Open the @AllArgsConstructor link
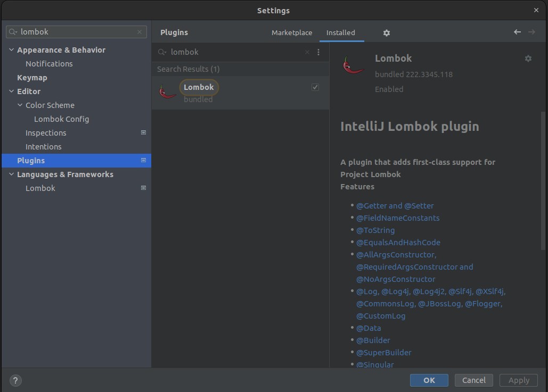 [396, 255]
